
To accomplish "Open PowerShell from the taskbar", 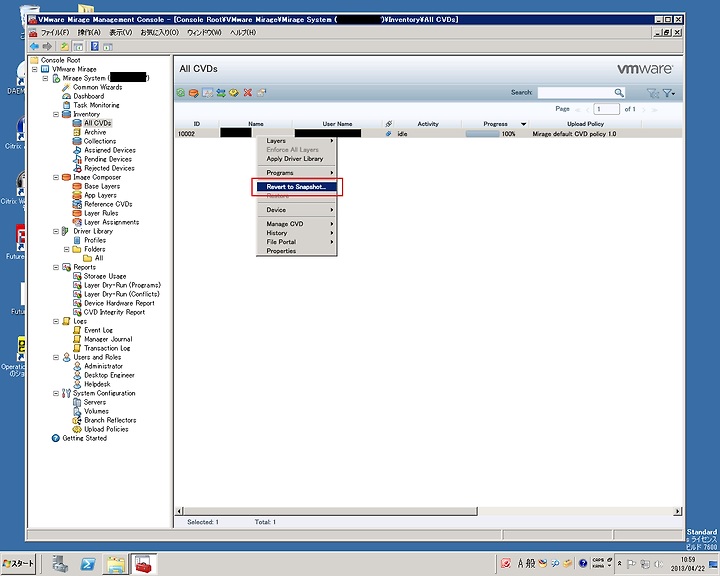I will [88, 564].
